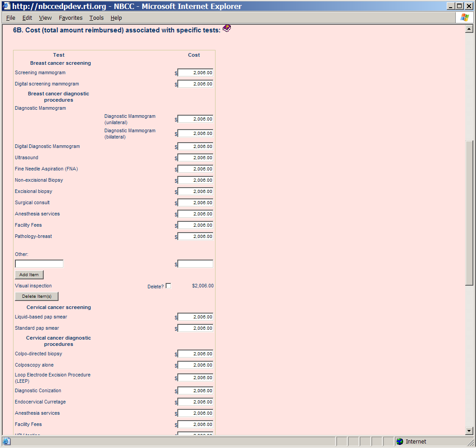Open the Edit menu
476x448 pixels.
tap(27, 18)
